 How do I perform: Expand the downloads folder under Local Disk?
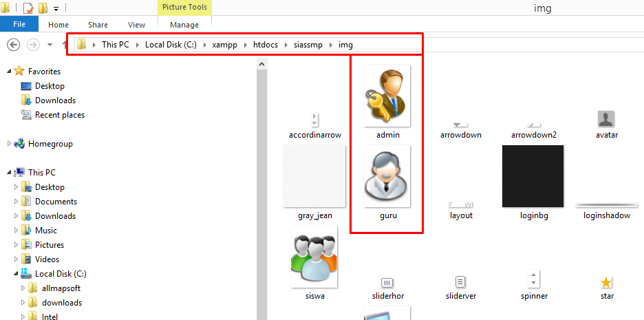pyautogui.click(x=23, y=303)
